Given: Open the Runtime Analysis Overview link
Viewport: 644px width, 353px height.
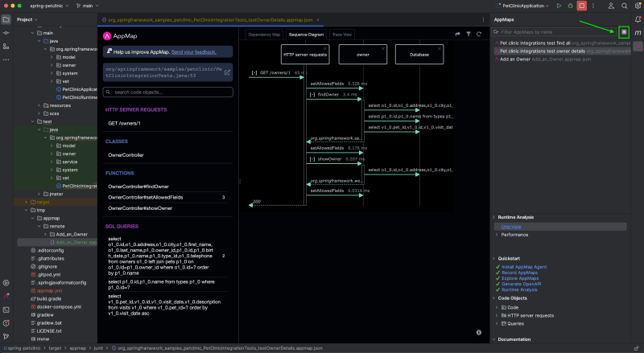Looking at the screenshot, I should pyautogui.click(x=511, y=227).
